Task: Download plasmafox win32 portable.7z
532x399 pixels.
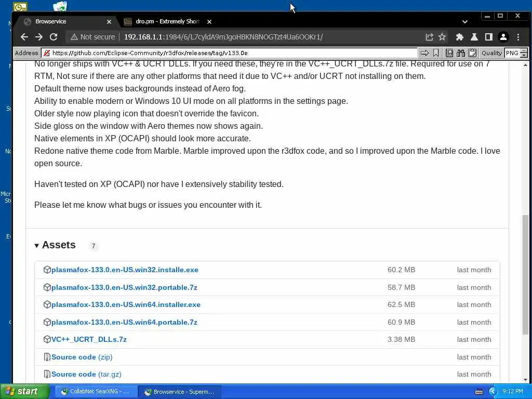Action: (124, 287)
